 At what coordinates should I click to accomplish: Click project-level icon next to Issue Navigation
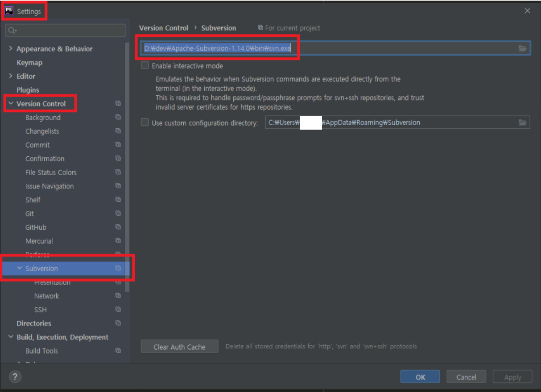(x=118, y=186)
